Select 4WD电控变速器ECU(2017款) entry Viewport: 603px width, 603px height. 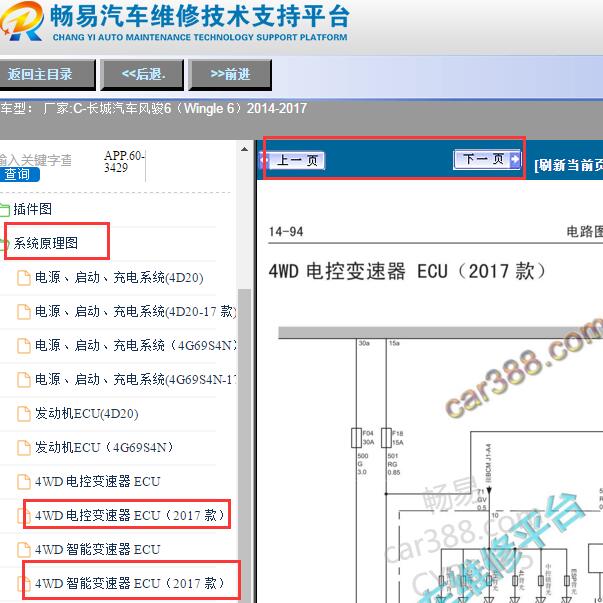[x=130, y=515]
